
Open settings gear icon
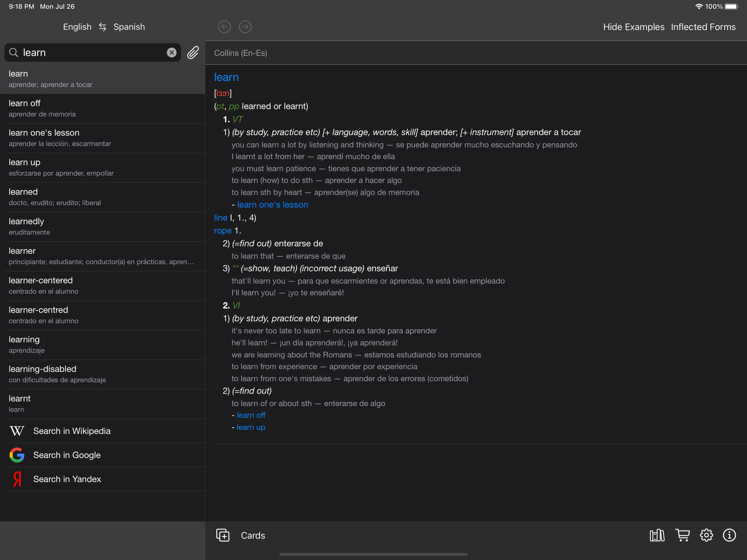coord(706,535)
